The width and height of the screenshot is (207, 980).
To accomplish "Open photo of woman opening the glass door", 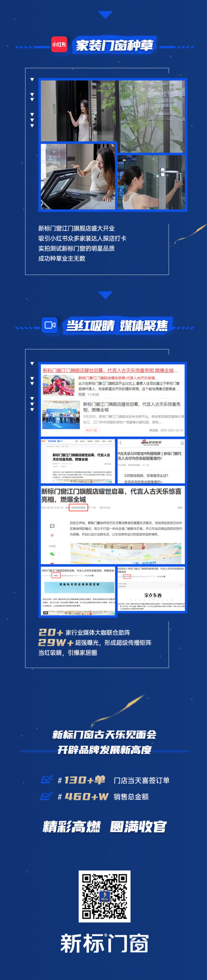I will tap(79, 111).
